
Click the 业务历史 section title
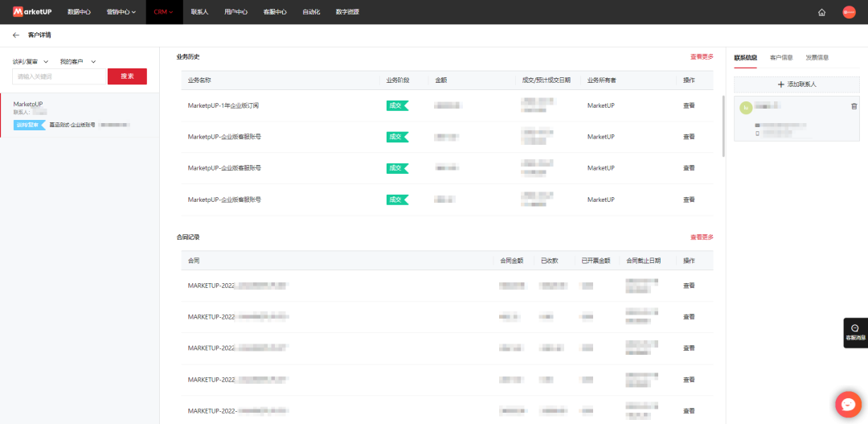(187, 56)
